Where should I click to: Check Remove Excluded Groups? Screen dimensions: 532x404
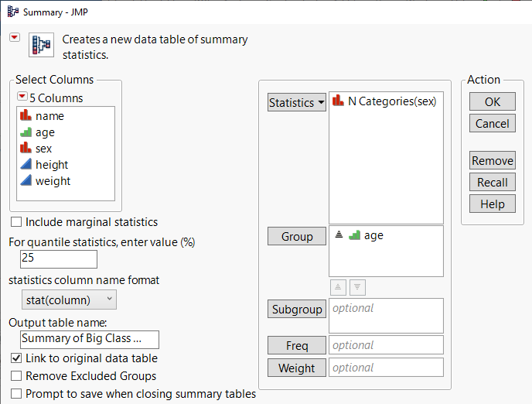[x=17, y=376]
